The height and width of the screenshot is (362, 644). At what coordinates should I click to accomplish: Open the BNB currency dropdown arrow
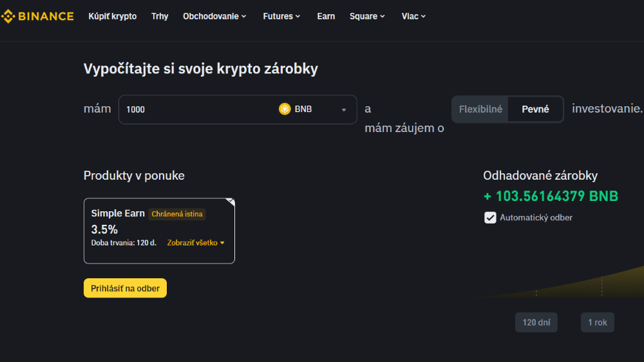click(x=344, y=110)
